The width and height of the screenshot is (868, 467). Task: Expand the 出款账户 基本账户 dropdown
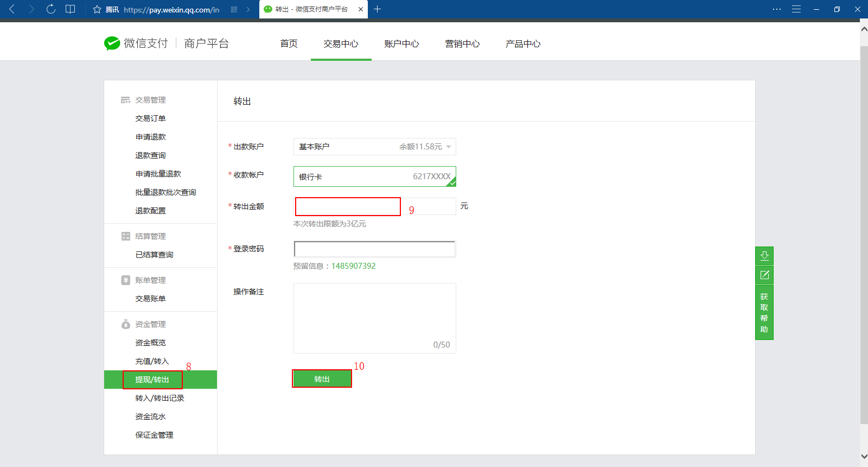tap(375, 147)
